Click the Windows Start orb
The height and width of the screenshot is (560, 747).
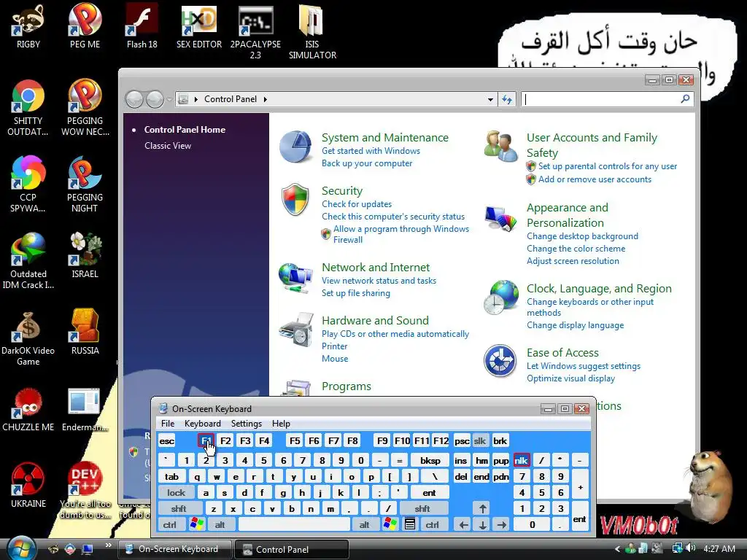(22, 548)
